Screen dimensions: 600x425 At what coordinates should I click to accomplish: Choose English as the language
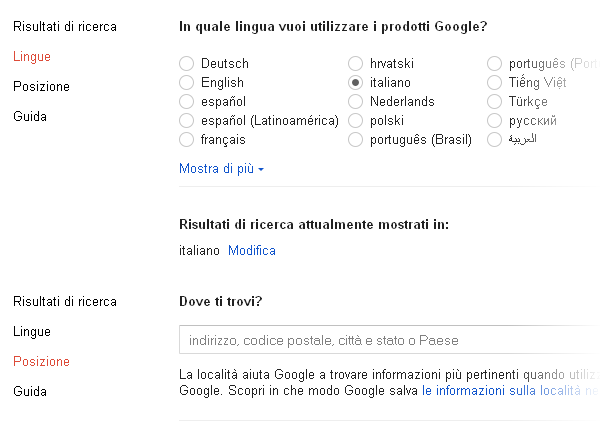click(x=186, y=82)
